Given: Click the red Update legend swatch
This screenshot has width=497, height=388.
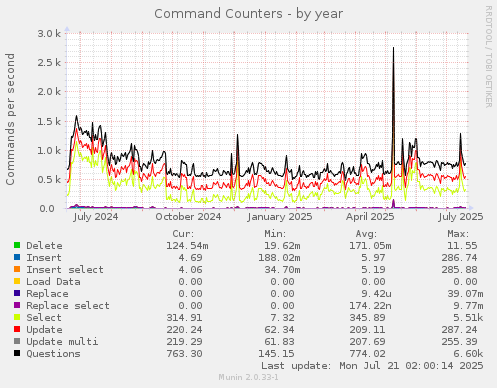Looking at the screenshot, I should pos(17,329).
